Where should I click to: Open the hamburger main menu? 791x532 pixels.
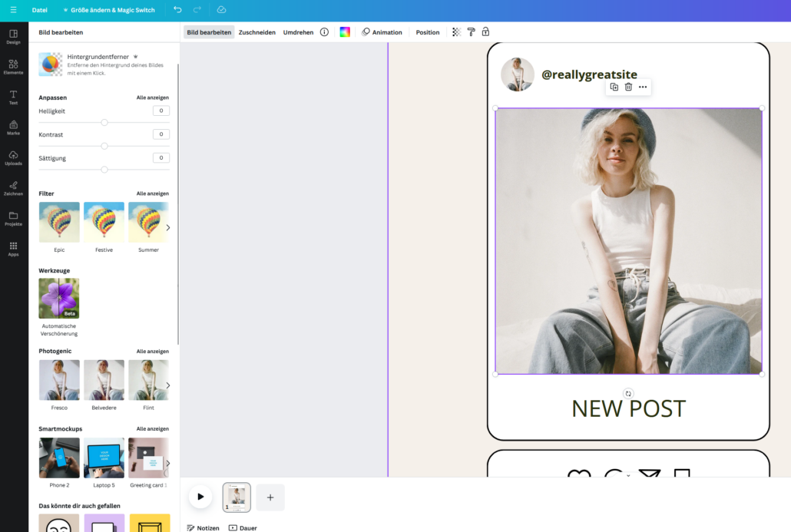(13, 10)
